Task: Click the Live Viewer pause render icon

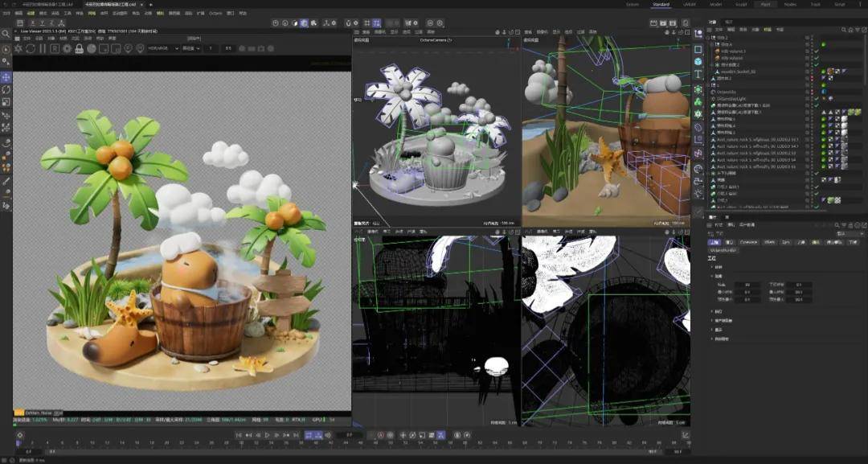Action: pyautogui.click(x=43, y=49)
